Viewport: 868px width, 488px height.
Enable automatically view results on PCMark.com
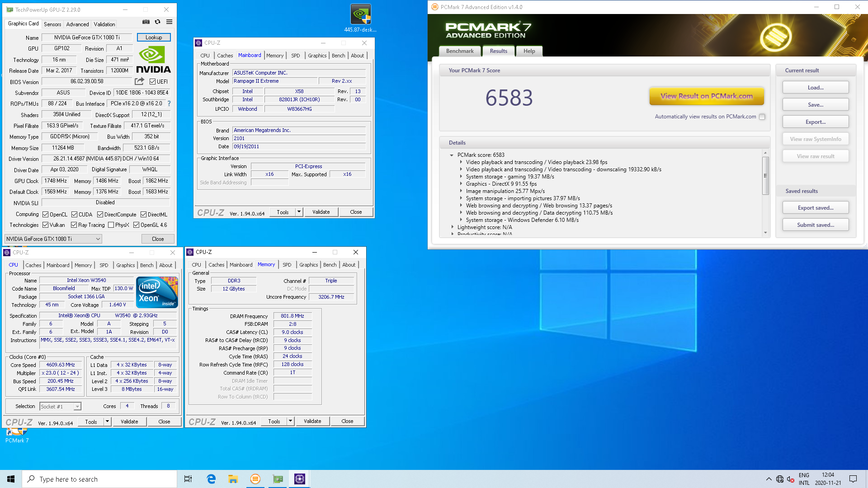coord(762,117)
